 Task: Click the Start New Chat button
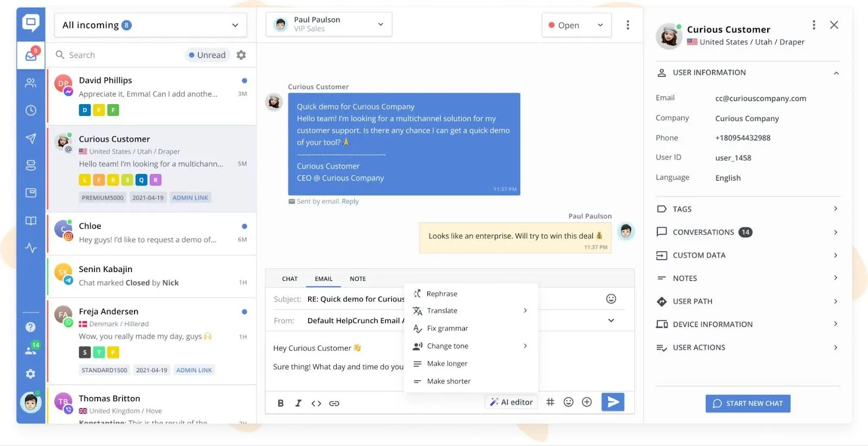(x=748, y=403)
